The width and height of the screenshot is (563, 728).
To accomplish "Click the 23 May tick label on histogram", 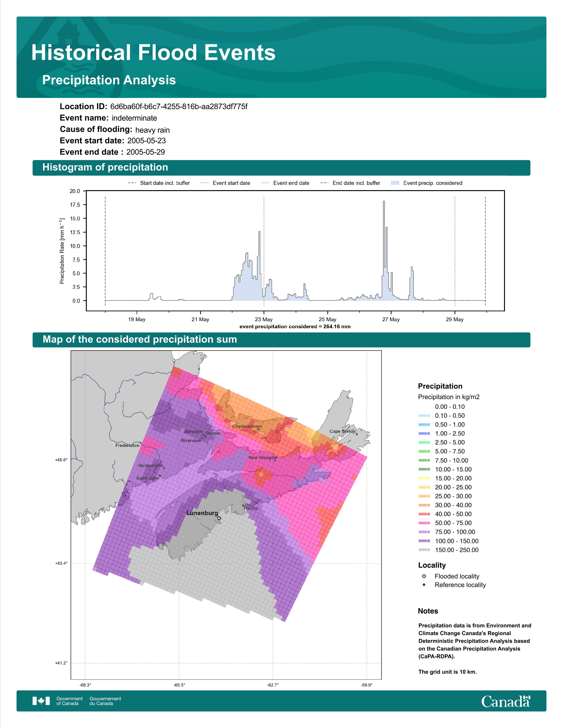I will click(263, 319).
